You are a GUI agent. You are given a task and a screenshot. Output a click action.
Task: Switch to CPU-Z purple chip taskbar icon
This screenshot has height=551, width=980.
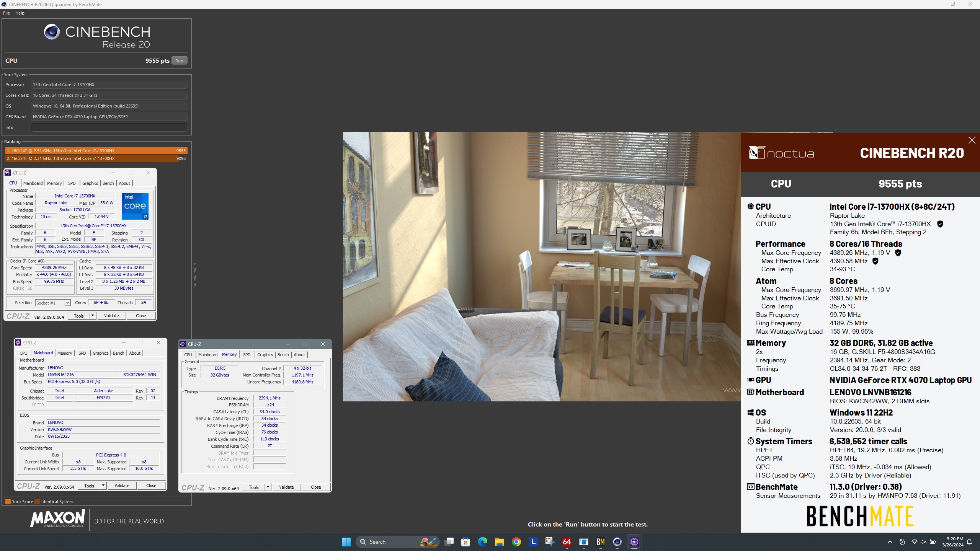point(634,542)
